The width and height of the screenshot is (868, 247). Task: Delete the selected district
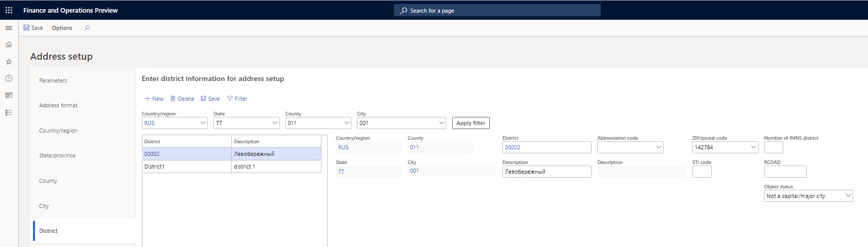[x=182, y=99]
